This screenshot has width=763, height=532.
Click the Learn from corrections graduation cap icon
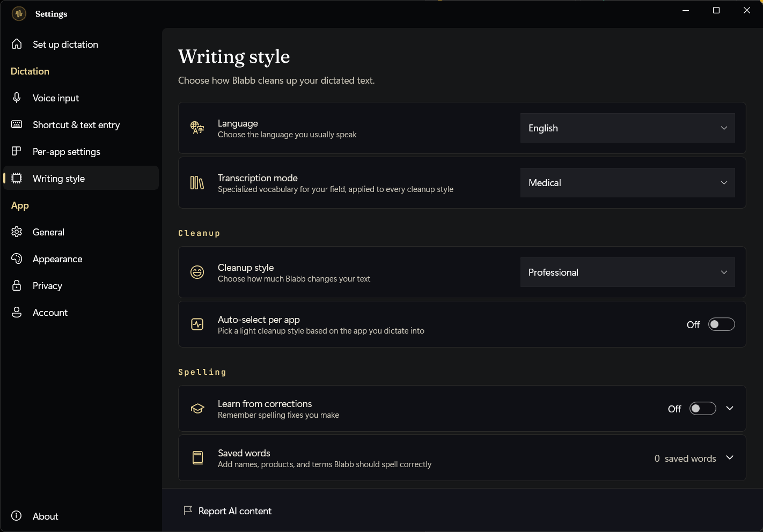click(x=197, y=409)
